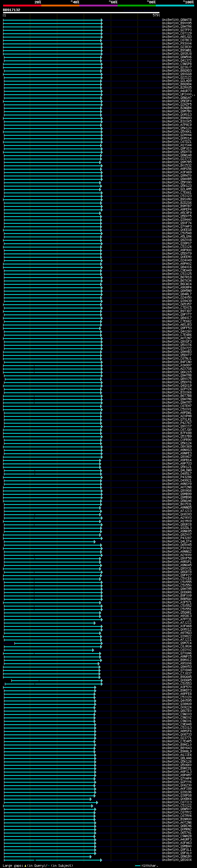This screenshot has width=197, height=868.
Task: Select the UniRef100_Q40260 label
Action: [177, 331]
